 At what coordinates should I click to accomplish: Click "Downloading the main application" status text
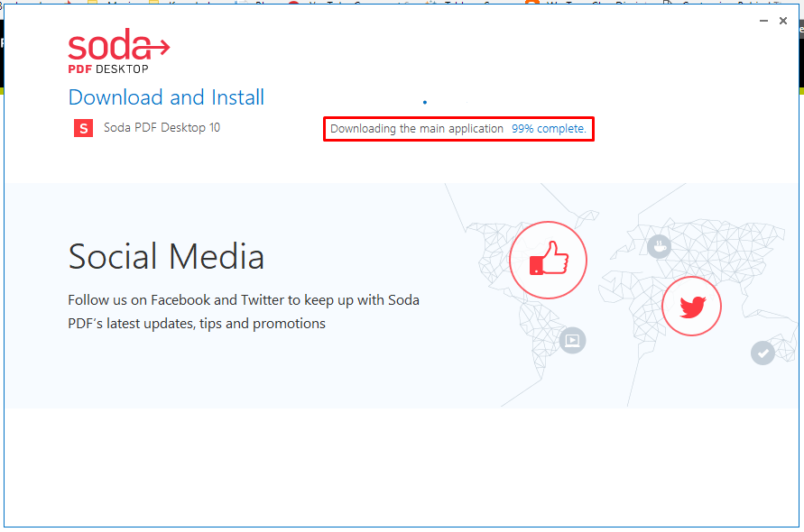pyautogui.click(x=417, y=129)
